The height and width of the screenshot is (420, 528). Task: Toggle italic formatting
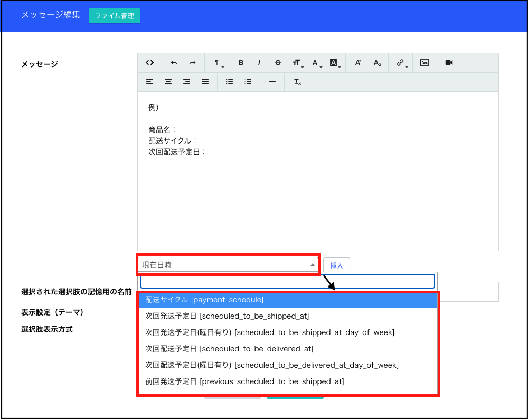tap(259, 63)
